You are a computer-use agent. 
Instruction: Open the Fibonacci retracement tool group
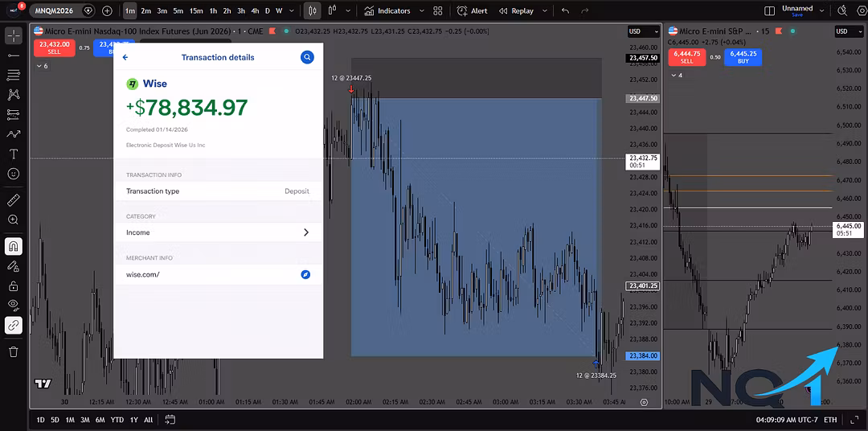coord(14,75)
